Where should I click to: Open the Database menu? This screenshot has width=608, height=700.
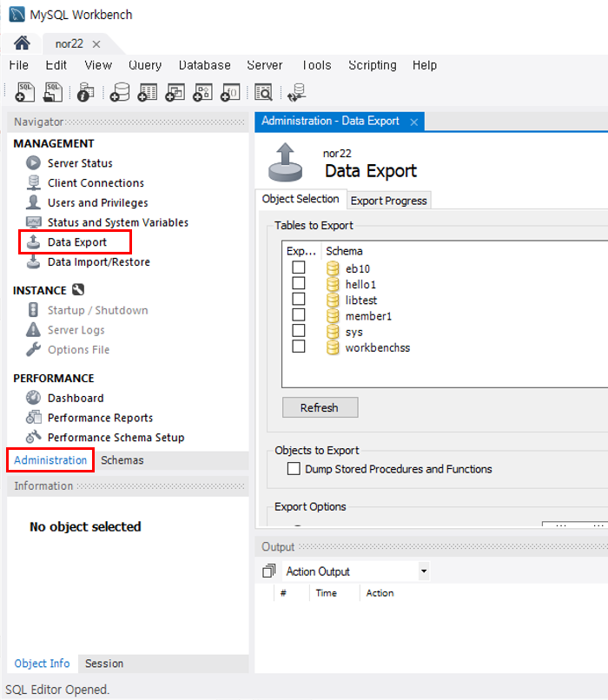coord(204,65)
